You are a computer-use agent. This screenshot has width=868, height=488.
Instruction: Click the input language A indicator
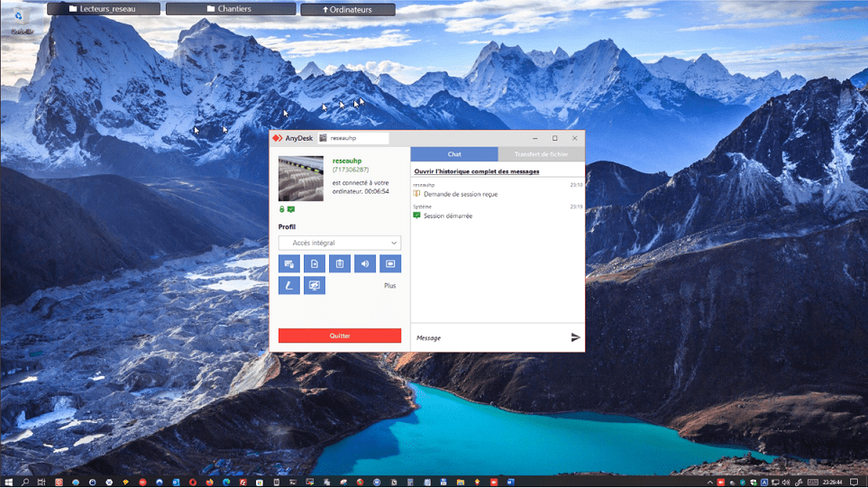pyautogui.click(x=764, y=482)
